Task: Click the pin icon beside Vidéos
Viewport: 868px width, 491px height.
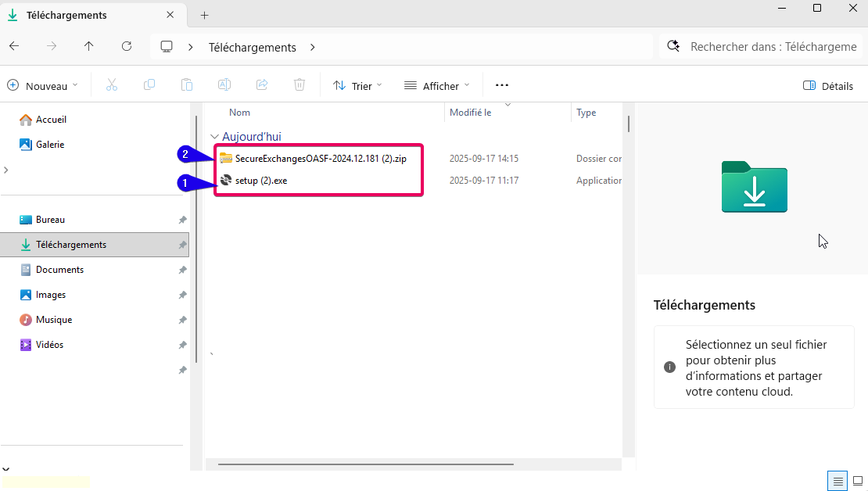Action: coord(182,345)
